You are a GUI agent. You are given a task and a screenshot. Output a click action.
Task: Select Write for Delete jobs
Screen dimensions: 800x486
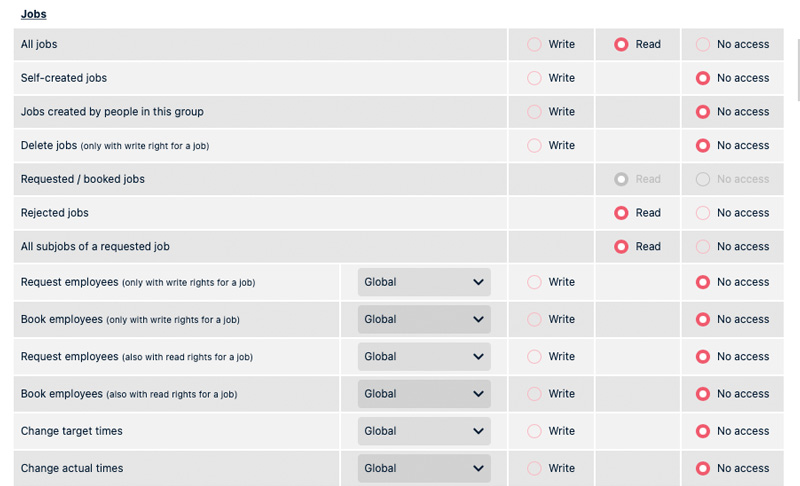click(x=535, y=146)
